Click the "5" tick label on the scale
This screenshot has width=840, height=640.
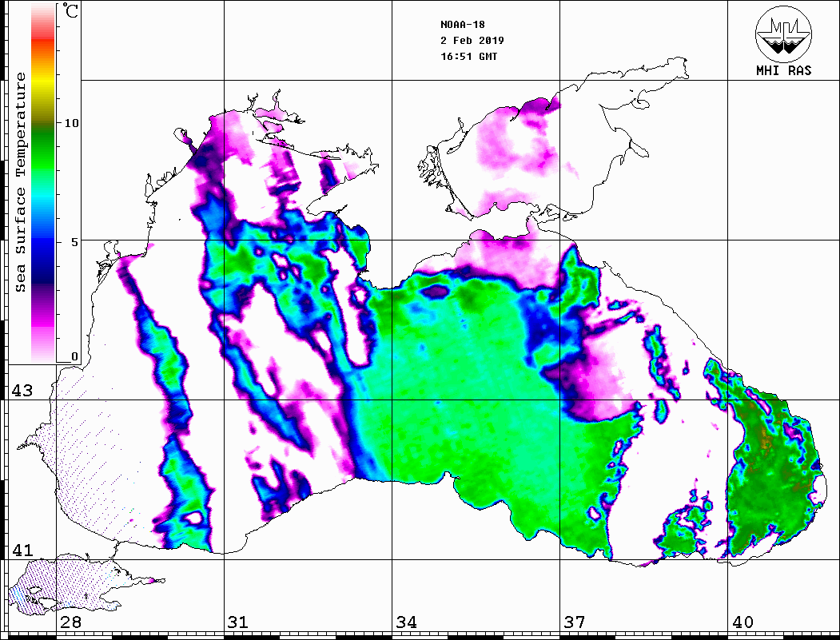[x=75, y=242]
